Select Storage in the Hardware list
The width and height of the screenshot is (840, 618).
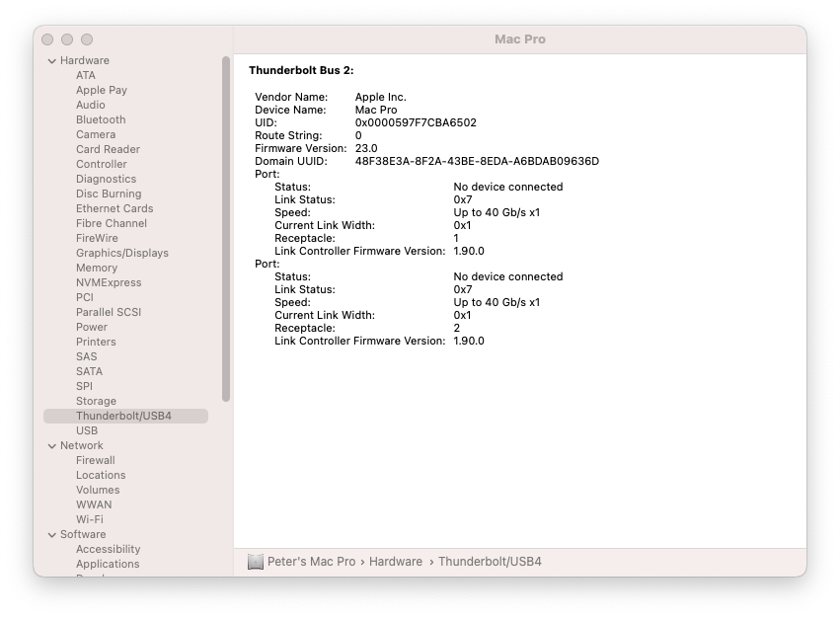point(96,402)
